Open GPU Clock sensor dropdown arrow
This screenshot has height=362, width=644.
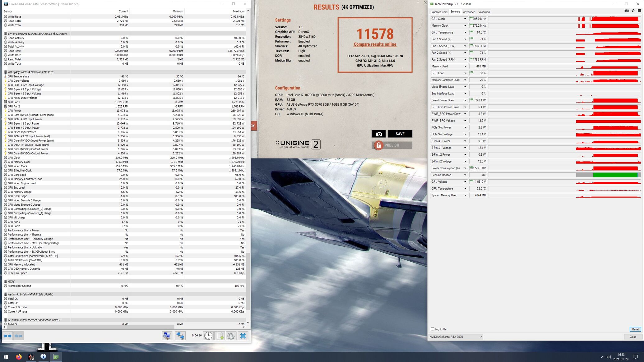tap(465, 19)
